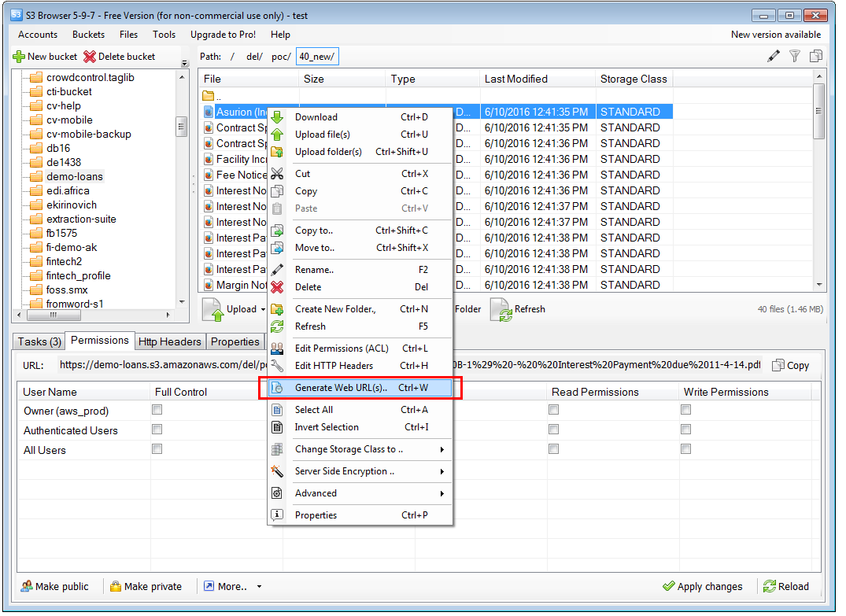Choose Invert Selection menu entry
This screenshot has width=846, height=616.
pos(360,427)
